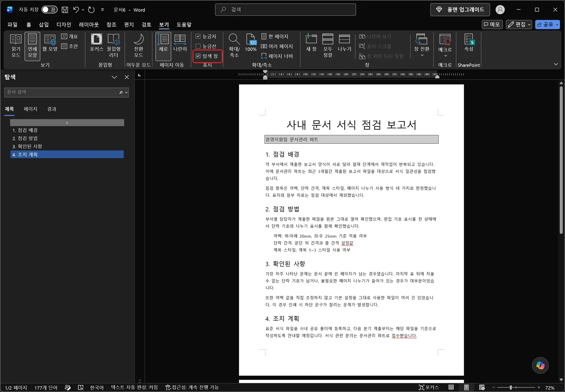
Task: Switch to Web Layout from status bar
Action: pyautogui.click(x=482, y=387)
